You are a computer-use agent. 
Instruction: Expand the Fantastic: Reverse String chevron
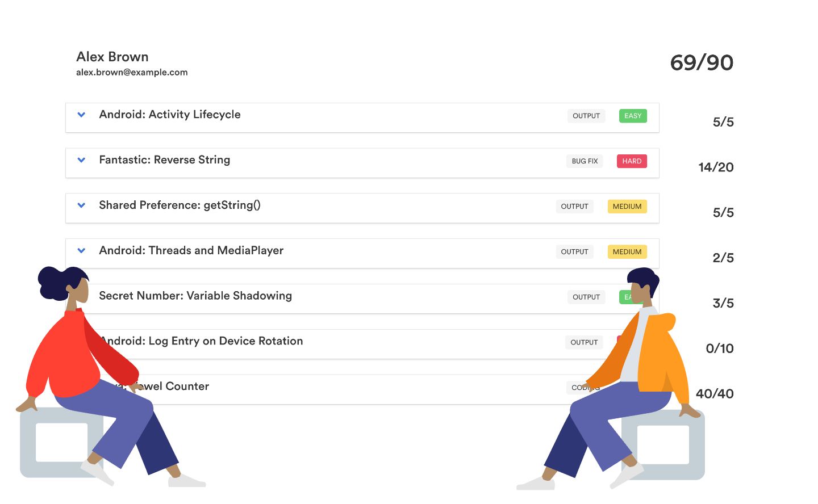tap(81, 160)
